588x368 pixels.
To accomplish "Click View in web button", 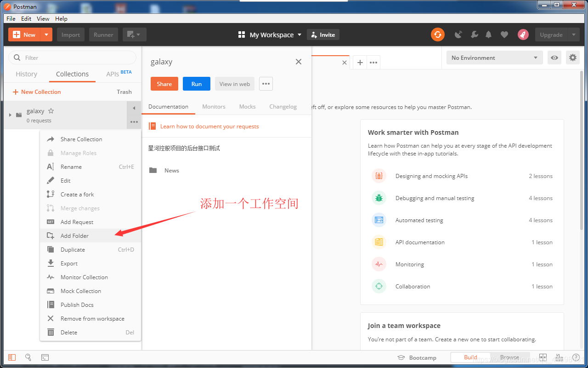I will point(235,84).
